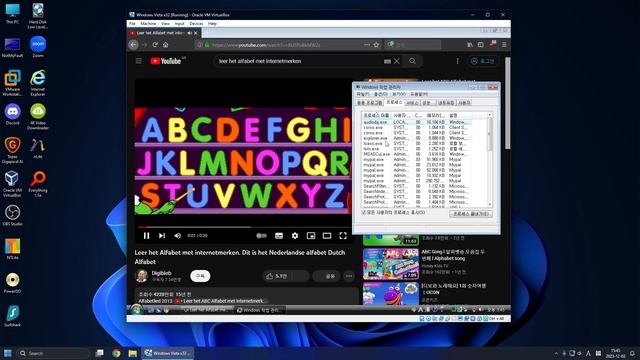Open page actions ellipsis in URL bar
The image size is (640, 360).
tap(367, 44)
